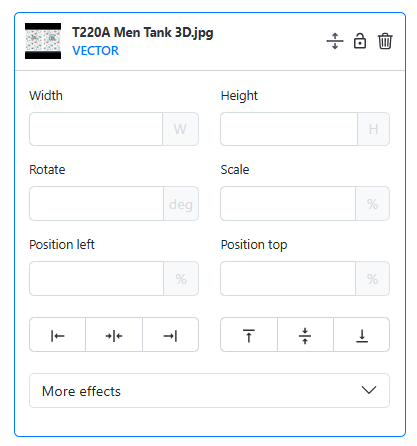This screenshot has width=417, height=446.
Task: Focus the Scale percent field
Action: [x=288, y=204]
